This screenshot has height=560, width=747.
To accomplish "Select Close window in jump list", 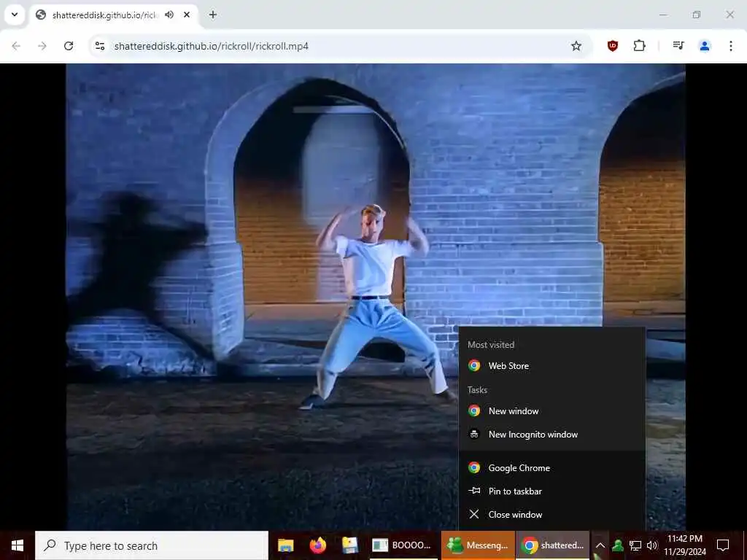I will pos(551,515).
